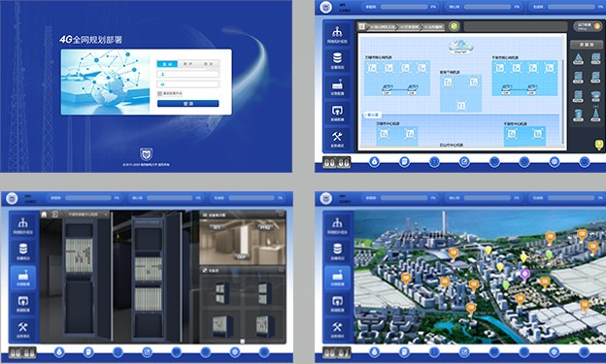Toggle the yellow lightbulb hint in topology screen
The height and width of the screenshot is (364, 606).
tap(598, 145)
